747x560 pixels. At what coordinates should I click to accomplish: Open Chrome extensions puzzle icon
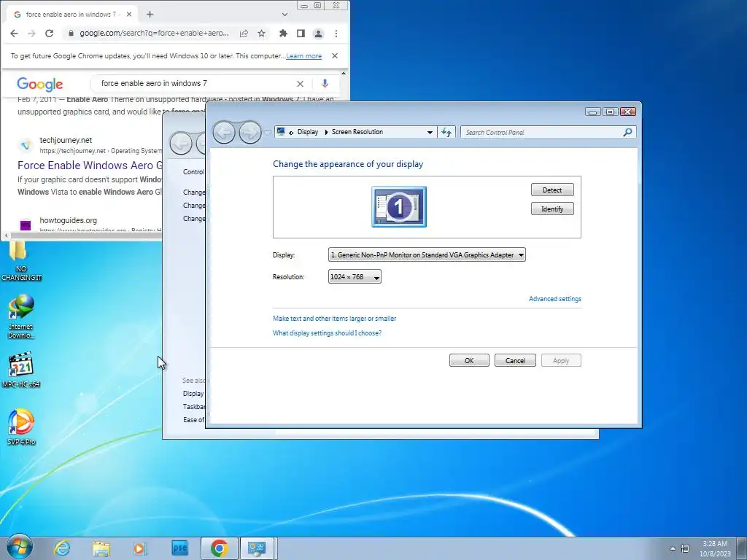coord(284,34)
